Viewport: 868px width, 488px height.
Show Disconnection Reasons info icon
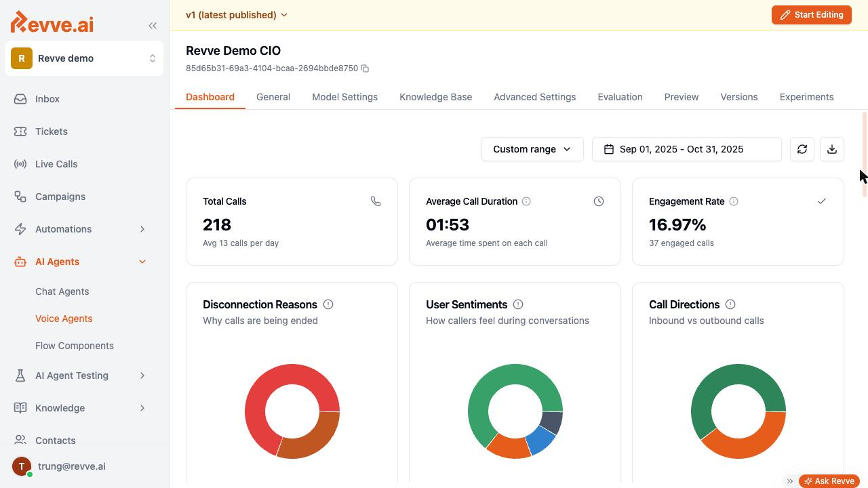pyautogui.click(x=328, y=304)
